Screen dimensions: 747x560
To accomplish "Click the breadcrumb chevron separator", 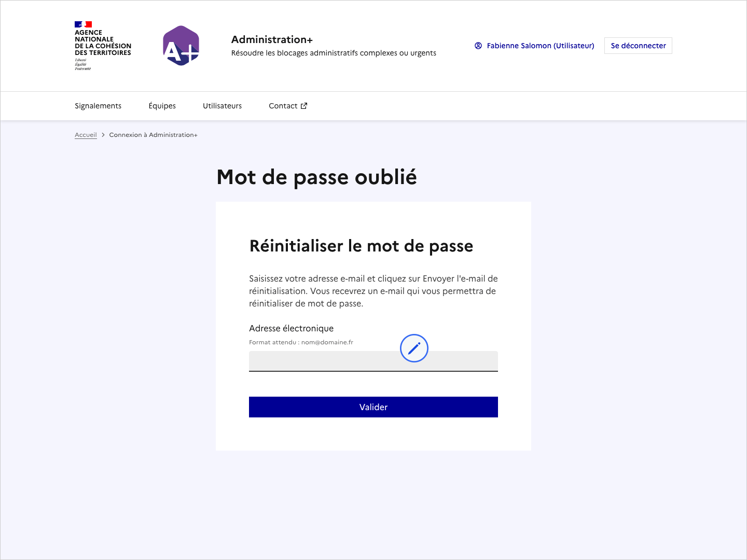I will 103,134.
